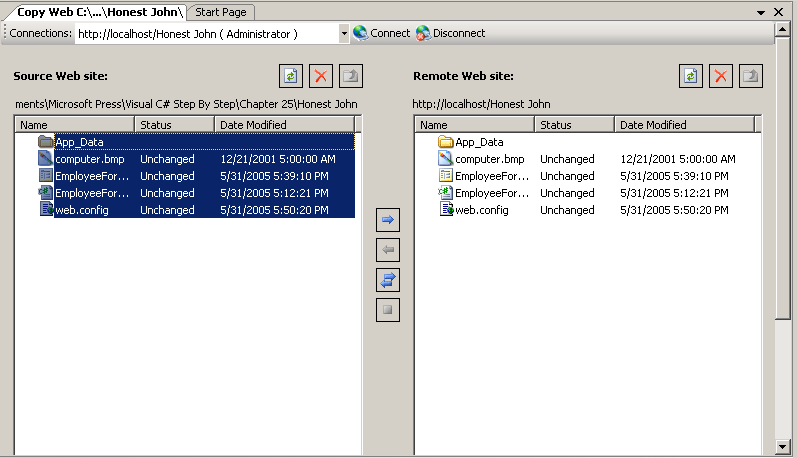Image resolution: width=797 pixels, height=458 pixels.
Task: Open the Connections dropdown list
Action: (x=344, y=33)
